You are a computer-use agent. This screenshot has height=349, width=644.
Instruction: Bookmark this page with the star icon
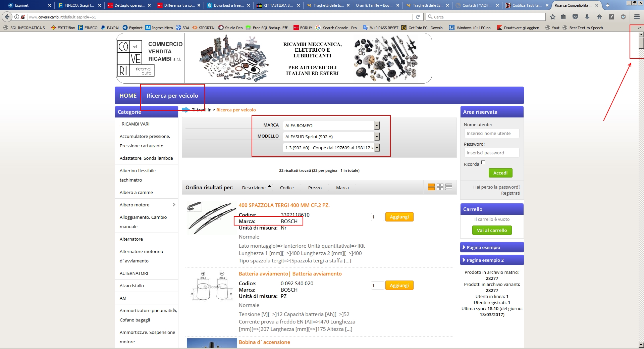[553, 17]
